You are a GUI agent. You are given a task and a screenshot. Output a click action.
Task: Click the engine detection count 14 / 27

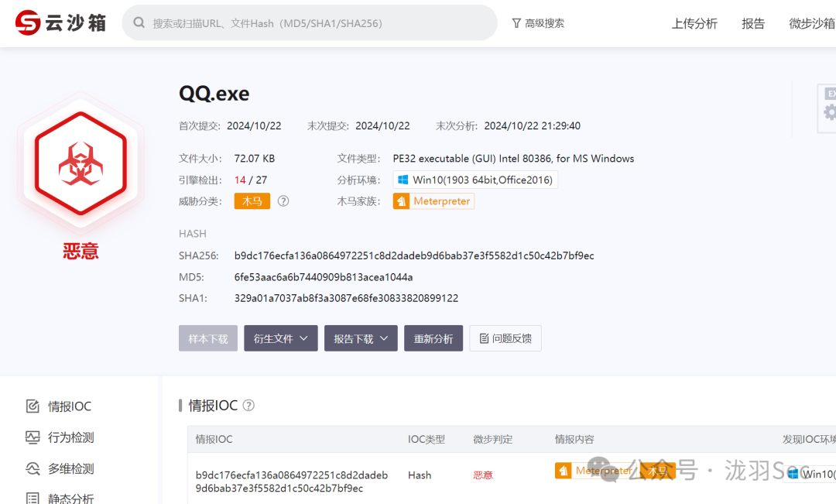tap(251, 180)
